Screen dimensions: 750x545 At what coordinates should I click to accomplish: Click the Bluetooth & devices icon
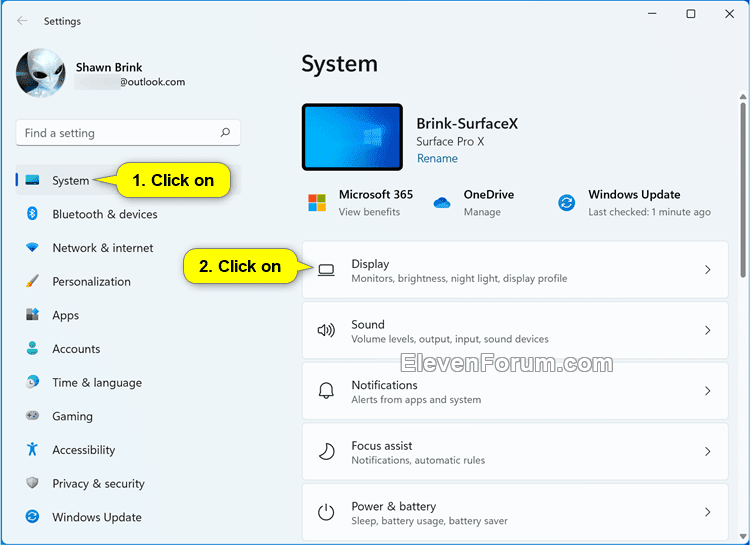(x=32, y=214)
